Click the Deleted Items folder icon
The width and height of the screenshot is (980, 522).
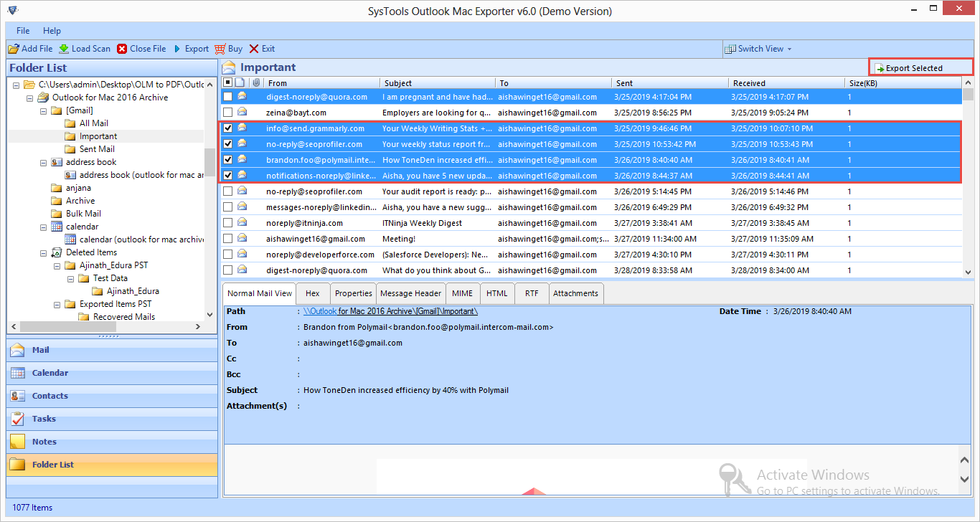click(57, 252)
